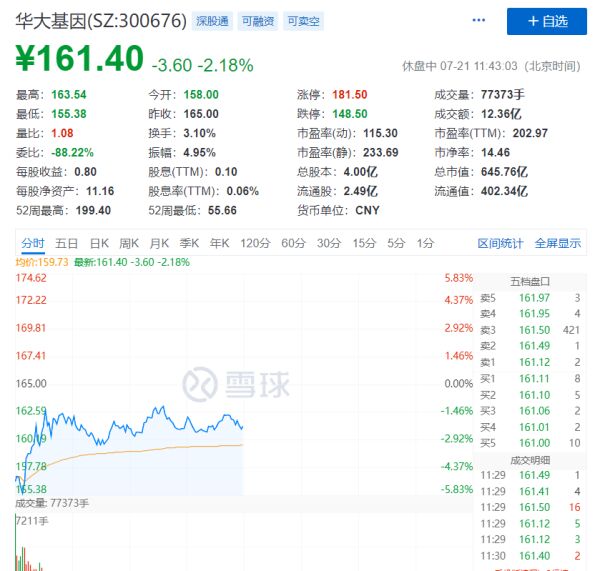
Task: Show the 周K candlestick chart
Action: [129, 243]
